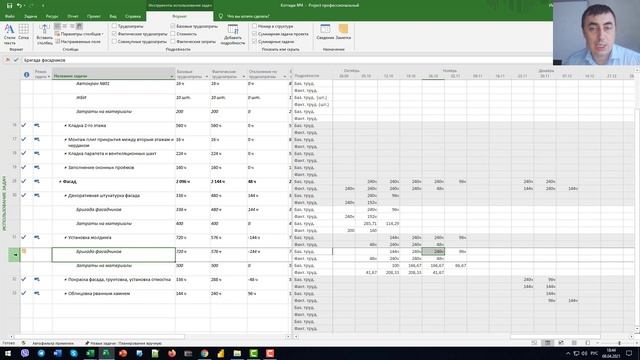Viewport: 640px width, 360px height.
Task: Click the Save icon in quick access toolbar
Action: pyautogui.click(x=9, y=5)
